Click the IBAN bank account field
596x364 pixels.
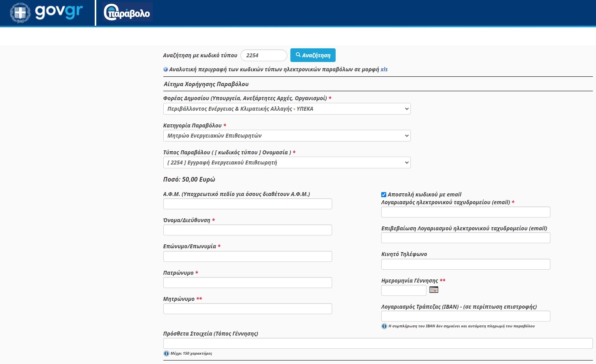465,316
